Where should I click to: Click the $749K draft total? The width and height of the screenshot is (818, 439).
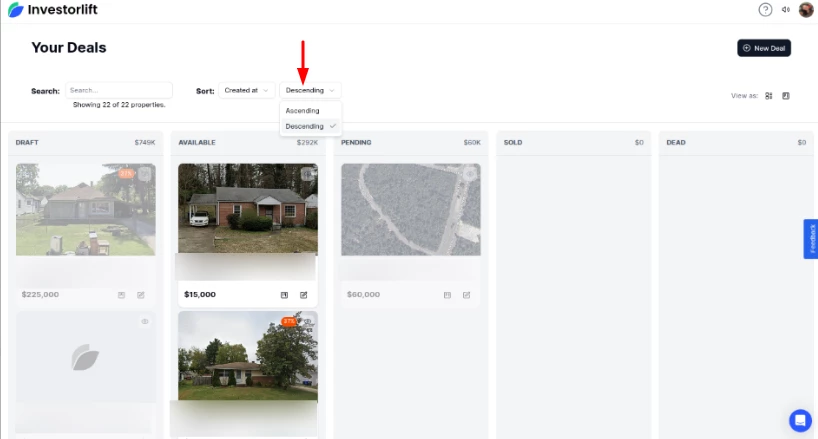point(145,142)
